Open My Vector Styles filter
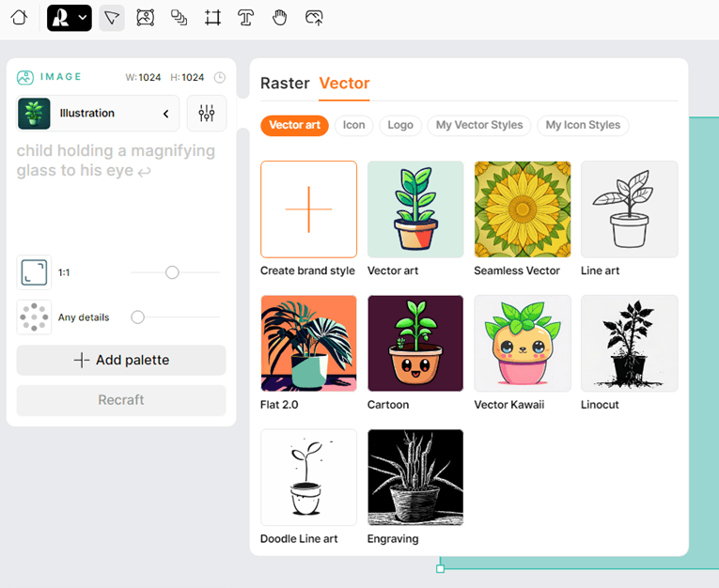The width and height of the screenshot is (719, 588). coord(479,125)
